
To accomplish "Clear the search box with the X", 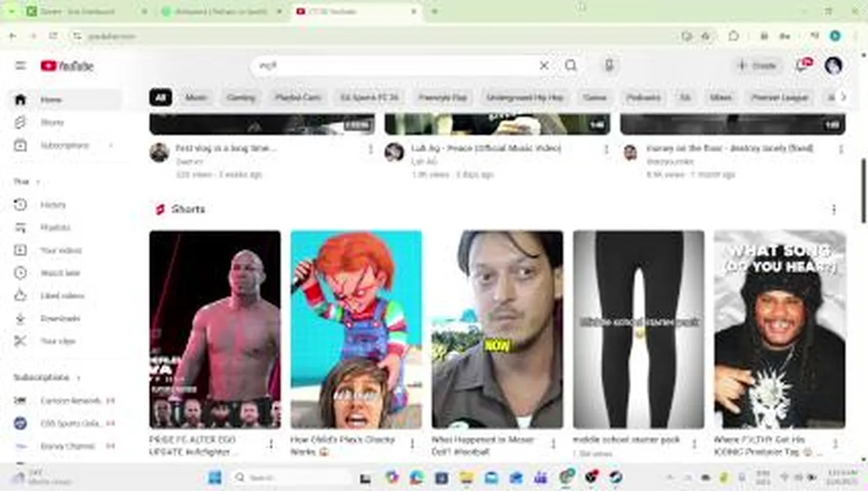I will click(x=544, y=65).
